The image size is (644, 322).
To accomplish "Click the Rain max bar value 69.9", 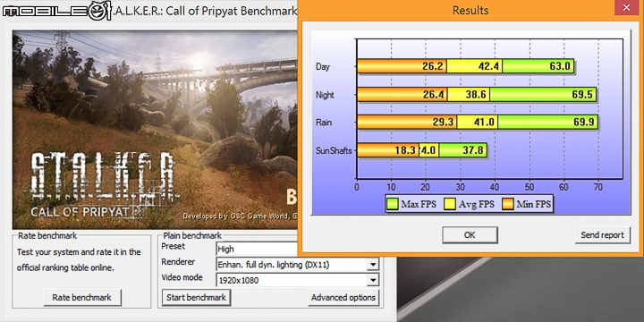I will tap(584, 123).
